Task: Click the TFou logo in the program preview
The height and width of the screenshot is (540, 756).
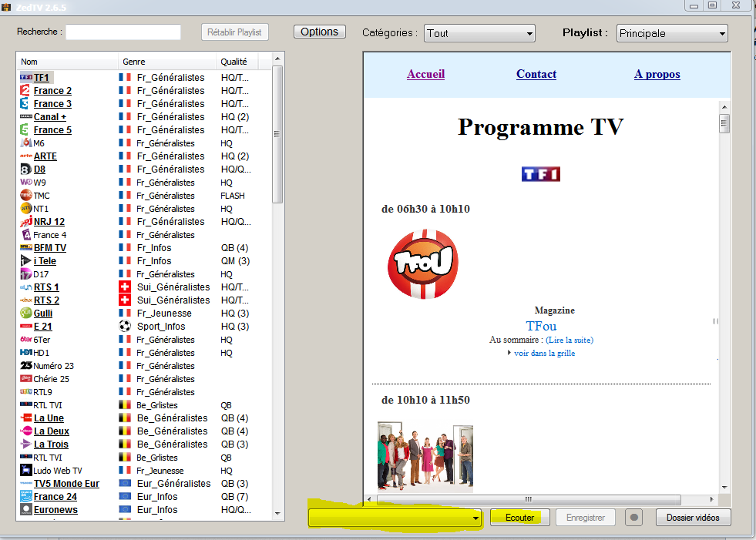Action: [422, 265]
